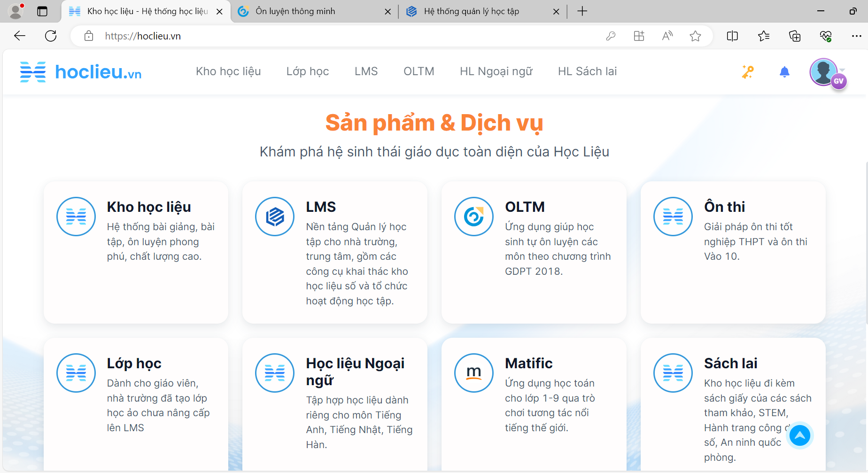The height and width of the screenshot is (473, 868).
Task: Switch to 'Hệ thống quản lý học tập' tab
Action: click(471, 11)
